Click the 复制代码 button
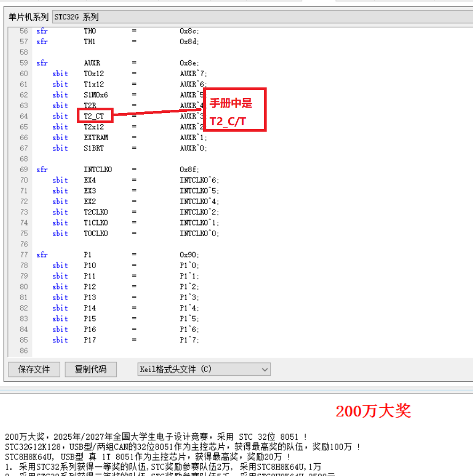The height and width of the screenshot is (476, 473). tap(91, 369)
